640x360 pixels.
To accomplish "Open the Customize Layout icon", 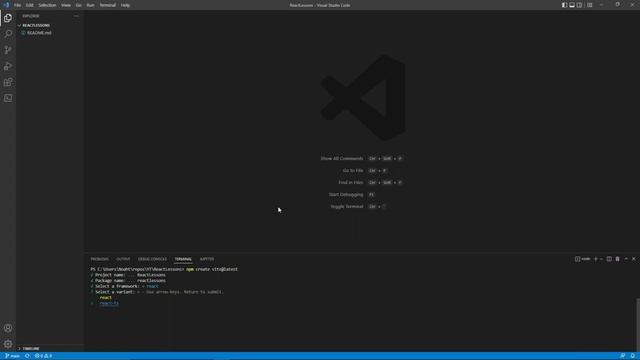I will [x=589, y=5].
